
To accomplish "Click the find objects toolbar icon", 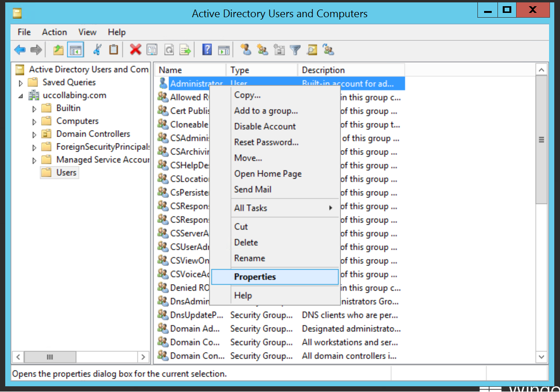I will tap(312, 50).
